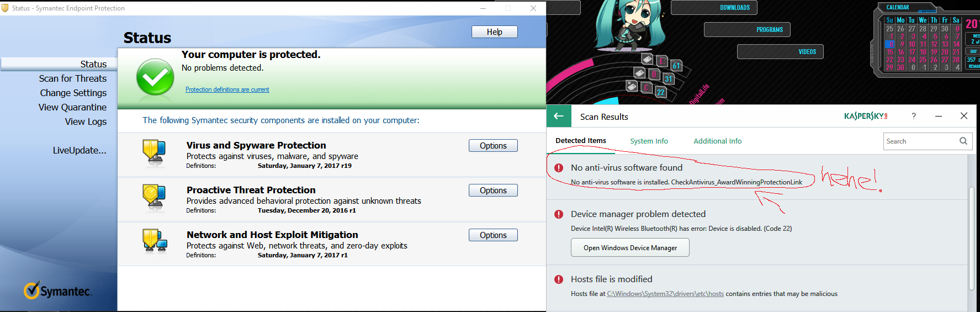This screenshot has width=980, height=312.
Task: Click the C: drive icon on the desktop widget
Action: (x=632, y=86)
